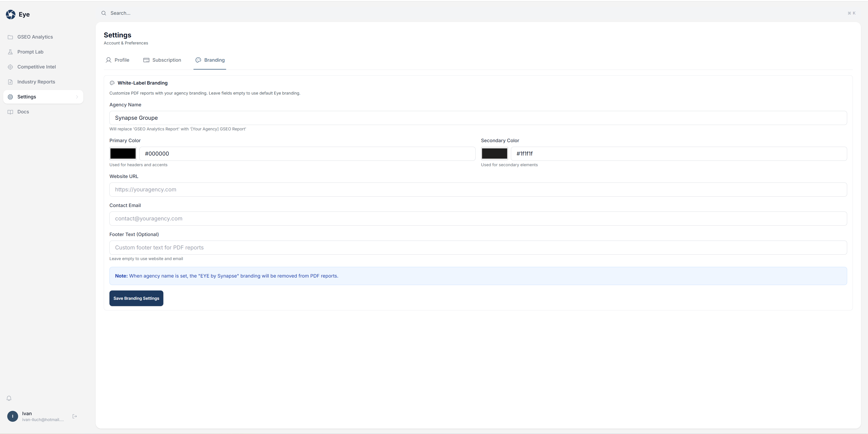This screenshot has width=868, height=434.
Task: Click the Agency Name input field
Action: click(x=478, y=118)
